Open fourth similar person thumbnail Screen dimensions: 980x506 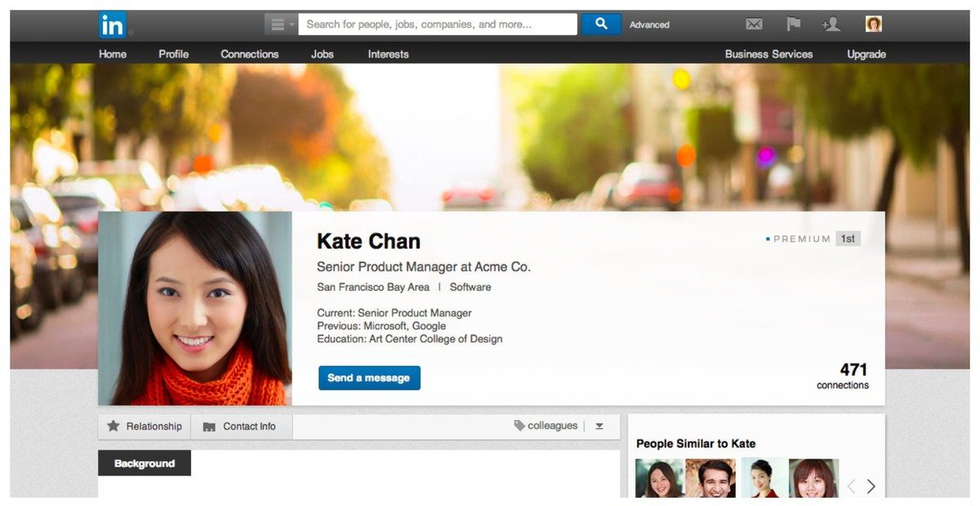[x=814, y=479]
